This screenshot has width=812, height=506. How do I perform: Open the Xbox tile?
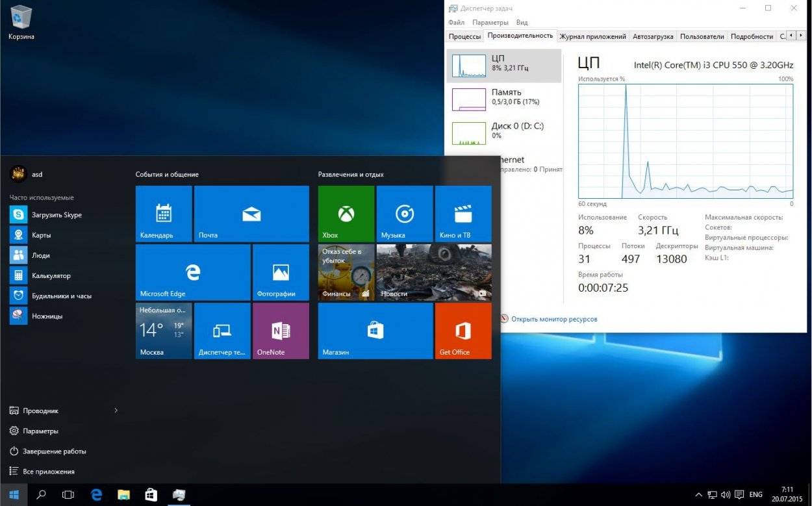[346, 214]
